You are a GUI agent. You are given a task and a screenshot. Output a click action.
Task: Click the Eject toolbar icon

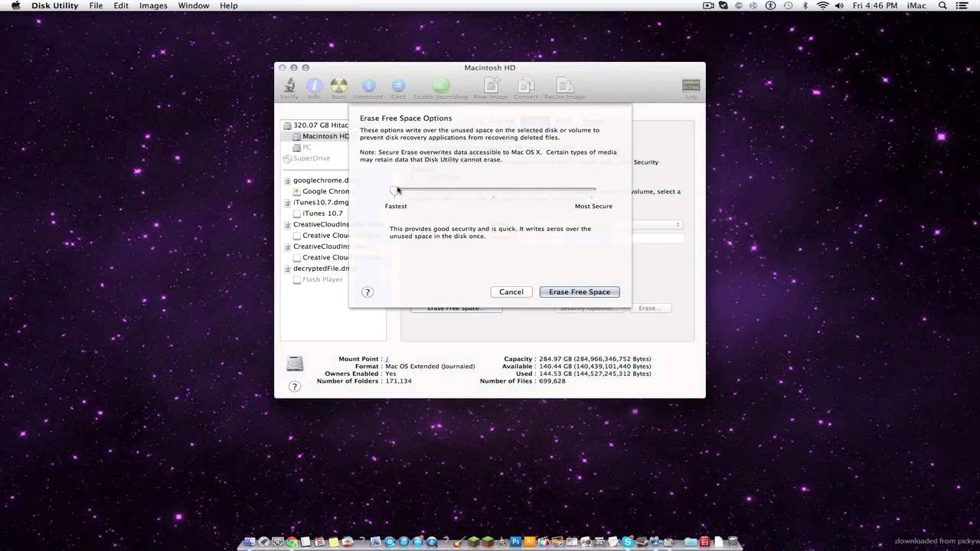pyautogui.click(x=398, y=86)
